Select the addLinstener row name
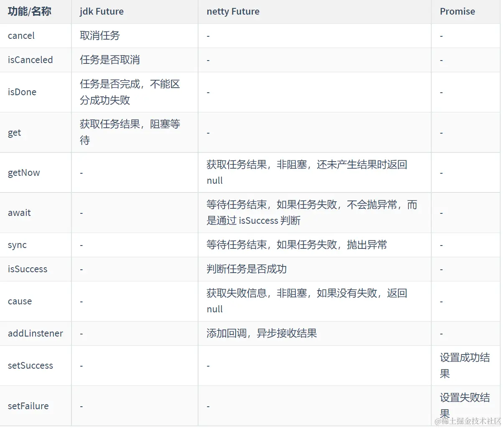The width and height of the screenshot is (504, 428). pos(36,334)
